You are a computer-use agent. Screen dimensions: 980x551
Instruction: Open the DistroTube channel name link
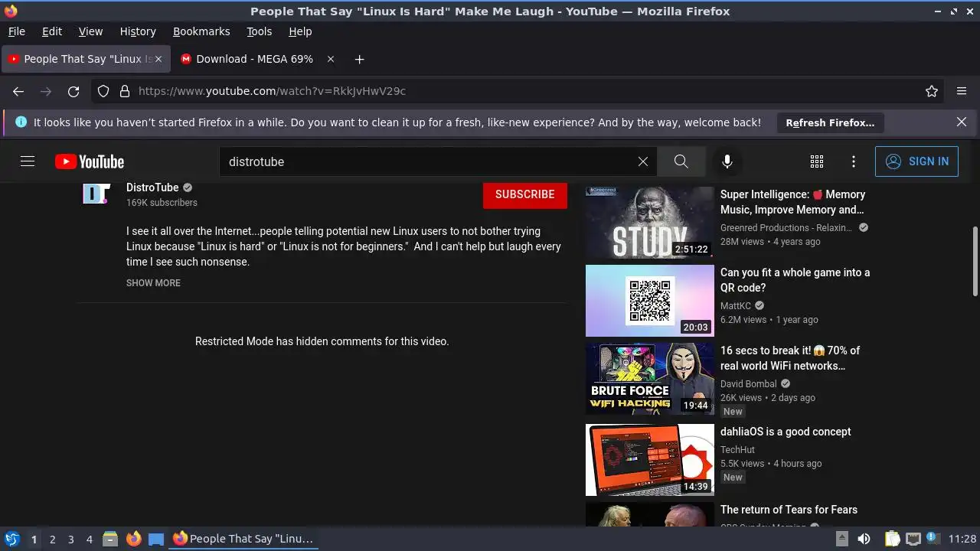pos(152,187)
